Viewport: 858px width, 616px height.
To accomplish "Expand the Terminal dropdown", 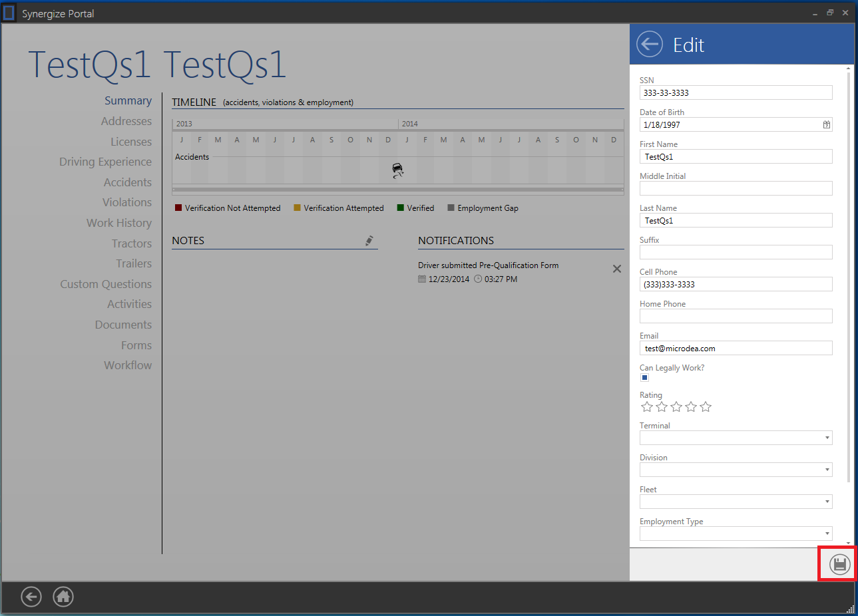I will point(827,438).
